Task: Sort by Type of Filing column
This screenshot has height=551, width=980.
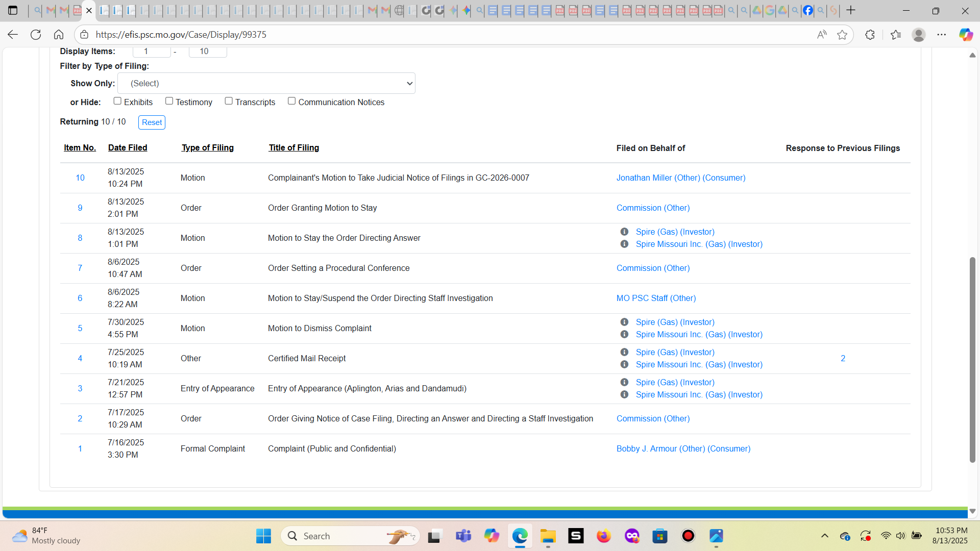Action: 208,148
